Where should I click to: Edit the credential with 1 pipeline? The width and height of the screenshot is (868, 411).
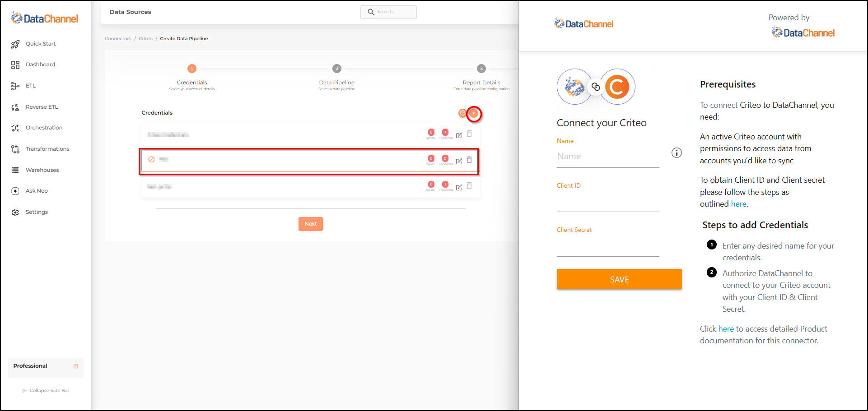click(x=459, y=187)
